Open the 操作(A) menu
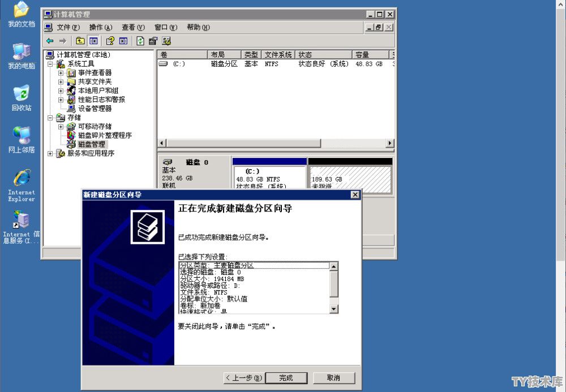This screenshot has height=392, width=566. click(101, 27)
